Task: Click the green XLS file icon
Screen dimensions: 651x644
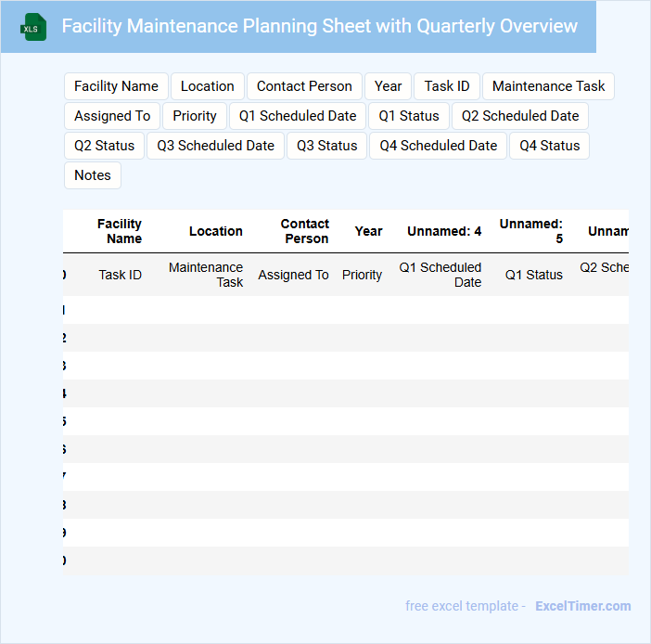Action: pos(32,28)
